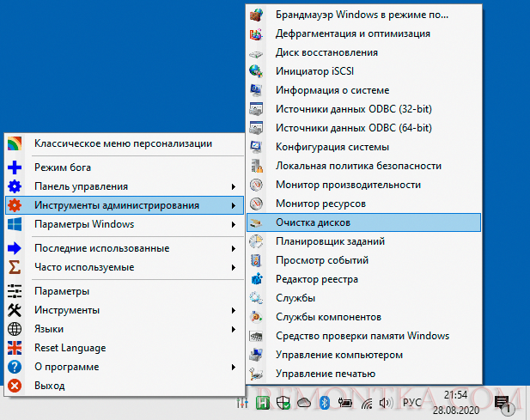Open Источники данных ODBC (32-bit)

(363, 109)
